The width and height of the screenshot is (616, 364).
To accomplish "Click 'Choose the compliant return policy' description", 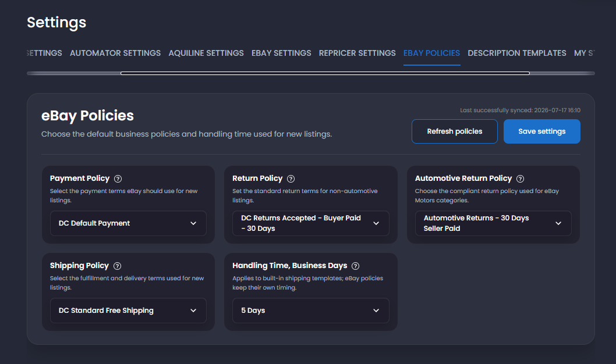I will click(487, 195).
